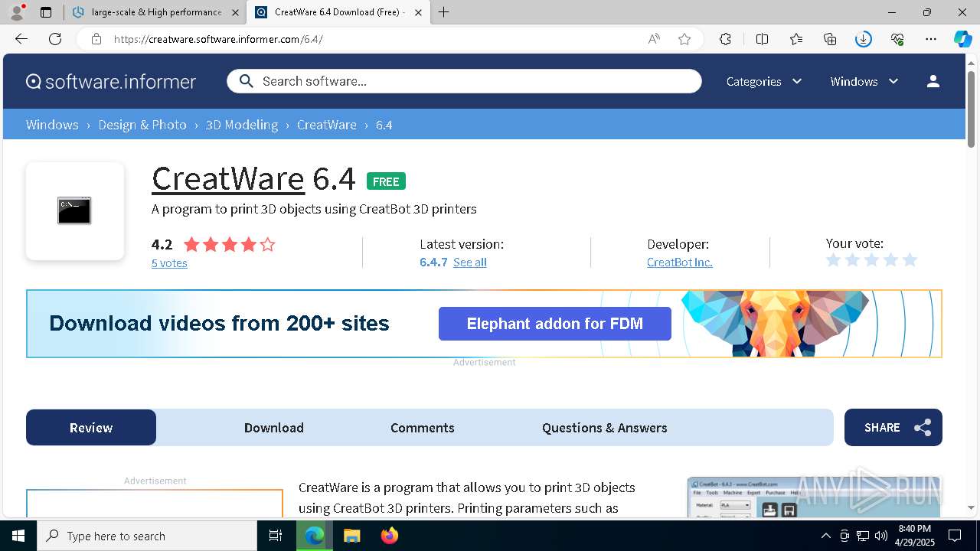Click the browser address bar URL
This screenshot has width=980, height=551.
click(218, 39)
